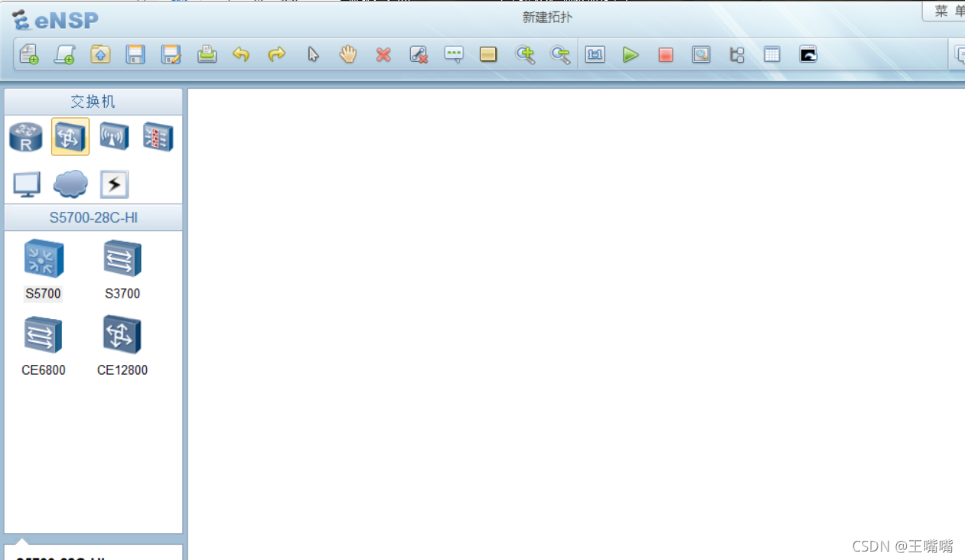Add a text note to topology
This screenshot has height=560, width=965.
tap(454, 54)
